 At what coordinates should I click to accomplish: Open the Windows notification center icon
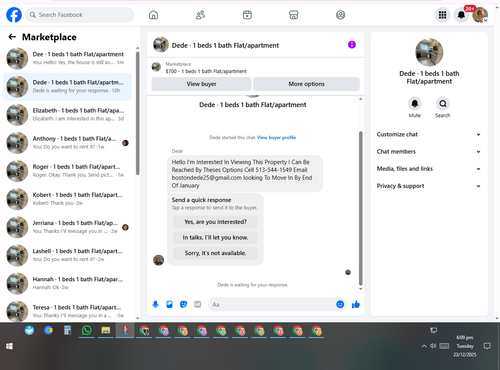(487, 346)
